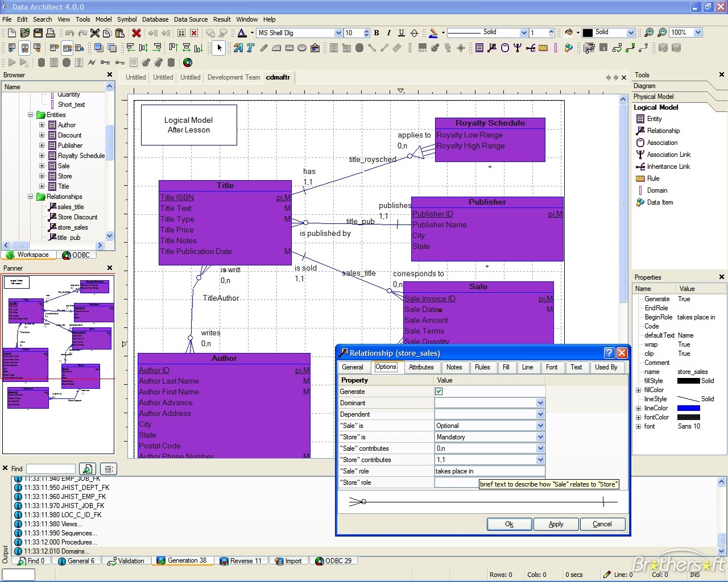This screenshot has height=582, width=728.
Task: Expand the fillColor property node
Action: (x=638, y=390)
